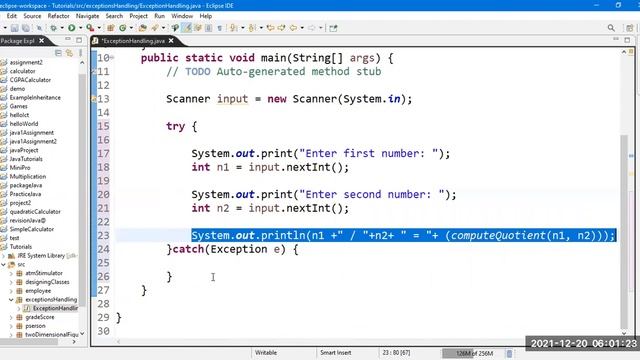This screenshot has width=640, height=360.
Task: Click the editor vertical scrollbar thumb
Action: pyautogui.click(x=624, y=231)
